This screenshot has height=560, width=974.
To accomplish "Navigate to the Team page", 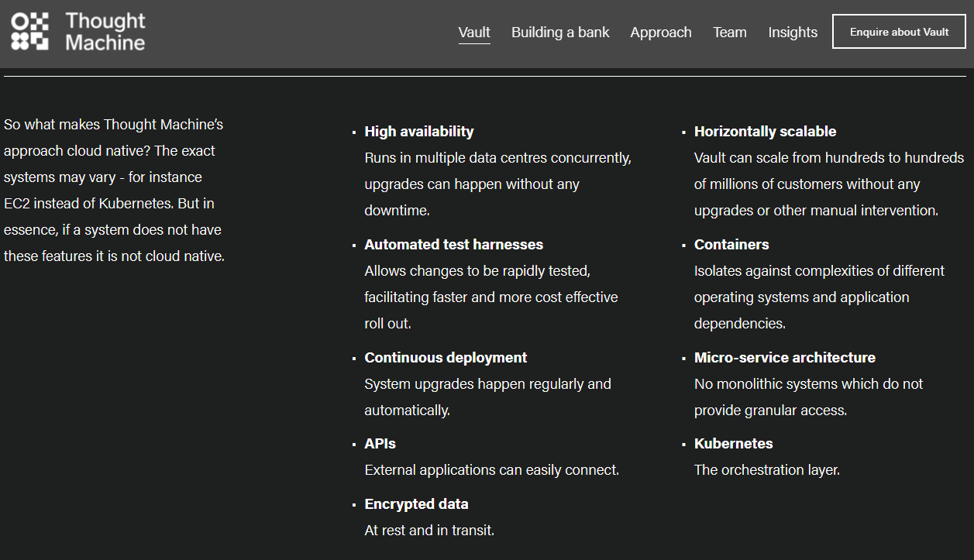I will coord(730,33).
